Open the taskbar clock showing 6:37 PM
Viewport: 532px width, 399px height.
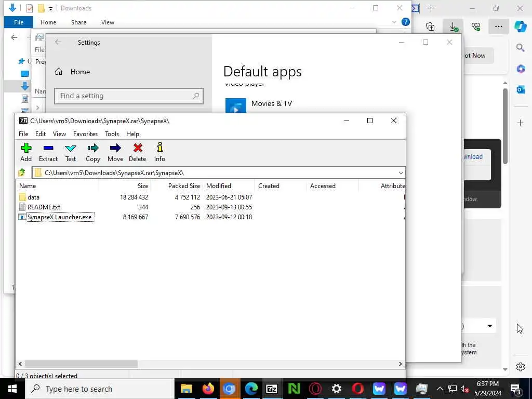(x=487, y=389)
